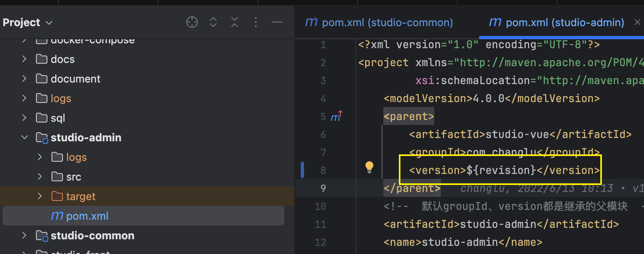Close the pom.xml (studio-admin) tab
Image resolution: width=644 pixels, height=254 pixels.
(x=637, y=22)
